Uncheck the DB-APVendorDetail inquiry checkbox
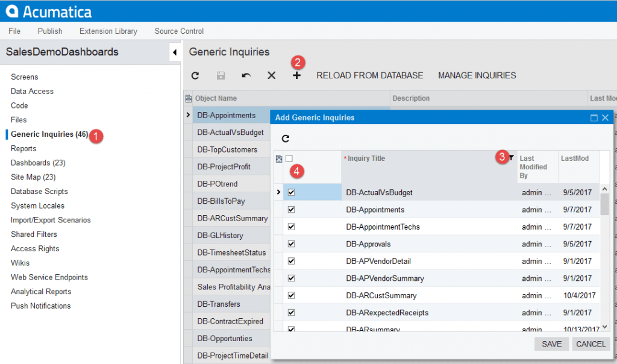617x364 pixels. pyautogui.click(x=291, y=262)
